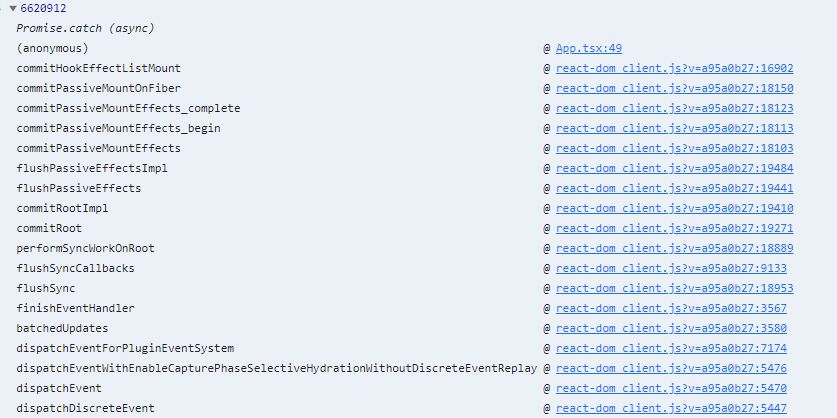The width and height of the screenshot is (837, 418).
Task: Open react-dom_client.js link at line 19410
Action: coord(674,208)
